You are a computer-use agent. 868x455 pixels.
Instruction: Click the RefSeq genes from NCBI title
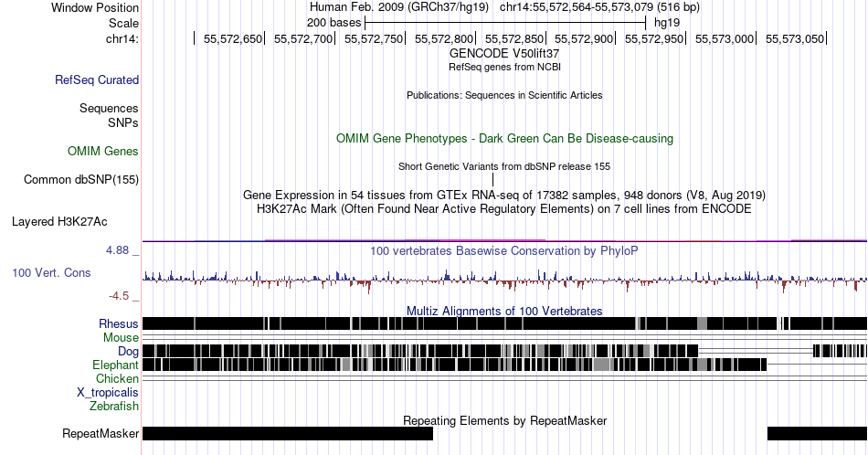[504, 67]
